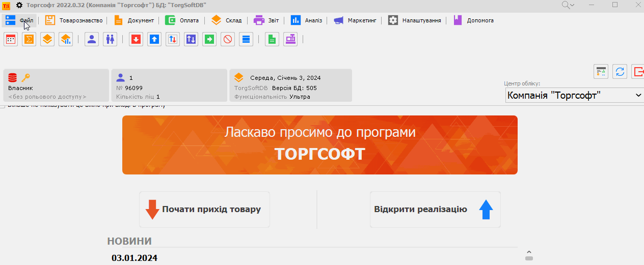The height and width of the screenshot is (265, 644).
Task: Click the Торгсофт T3 logo in title bar
Action: [7, 5]
